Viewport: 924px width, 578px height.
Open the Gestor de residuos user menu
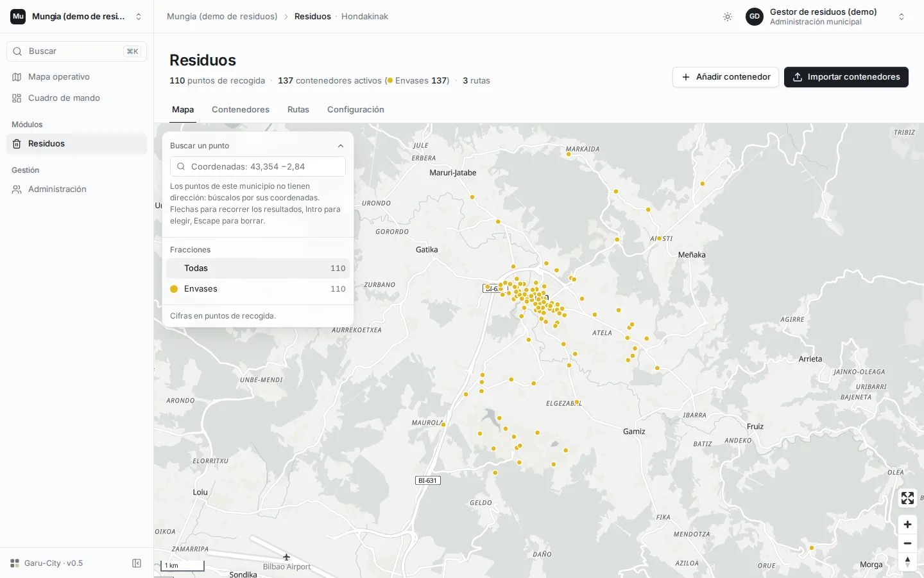click(826, 17)
